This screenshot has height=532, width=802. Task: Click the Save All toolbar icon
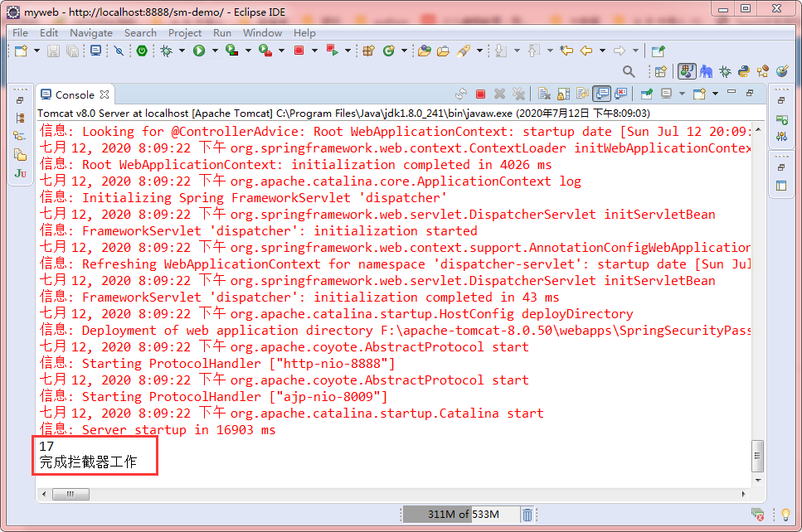[x=73, y=51]
